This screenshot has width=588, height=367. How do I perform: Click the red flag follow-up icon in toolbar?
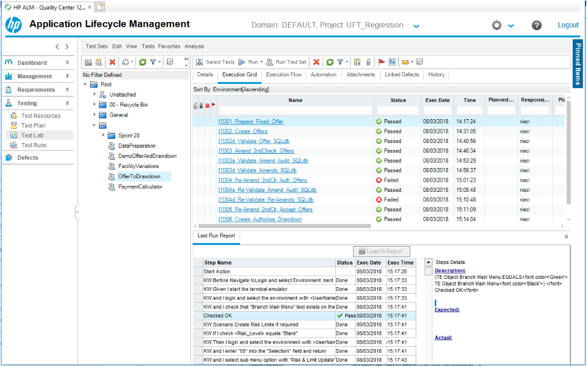pyautogui.click(x=382, y=62)
